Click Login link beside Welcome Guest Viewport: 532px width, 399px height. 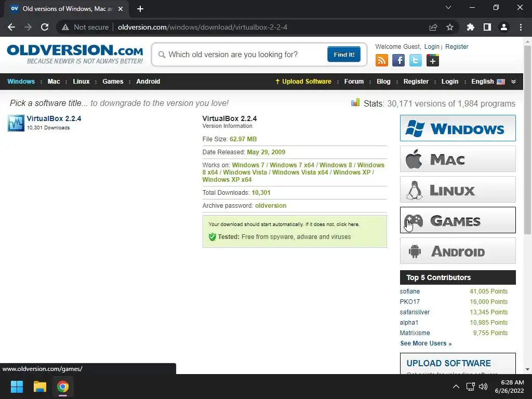click(432, 46)
